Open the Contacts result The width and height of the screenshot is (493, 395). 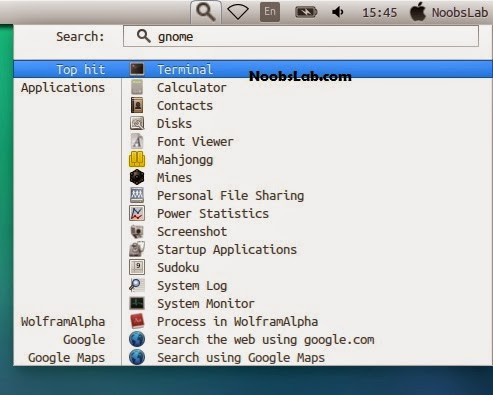185,106
